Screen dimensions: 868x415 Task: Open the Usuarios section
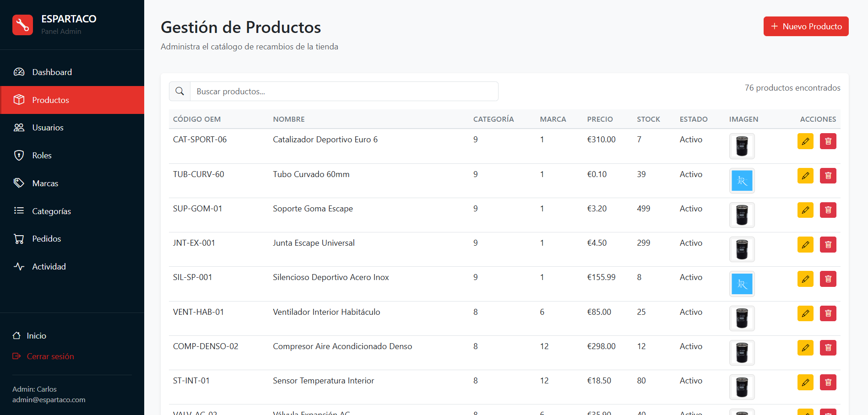coord(72,128)
